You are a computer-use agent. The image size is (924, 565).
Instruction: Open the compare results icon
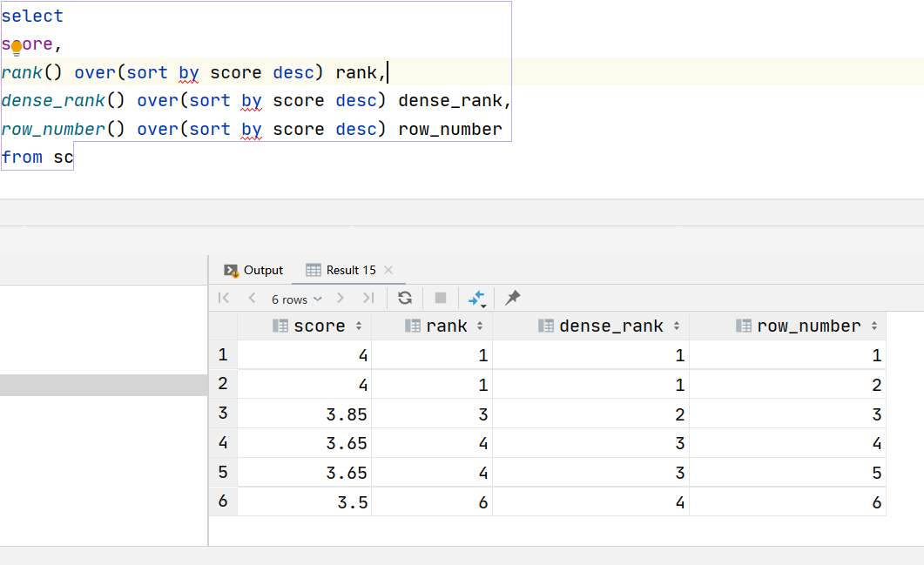click(476, 299)
